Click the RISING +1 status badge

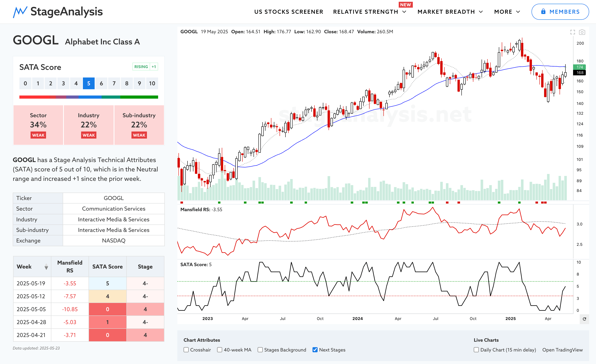pos(145,67)
